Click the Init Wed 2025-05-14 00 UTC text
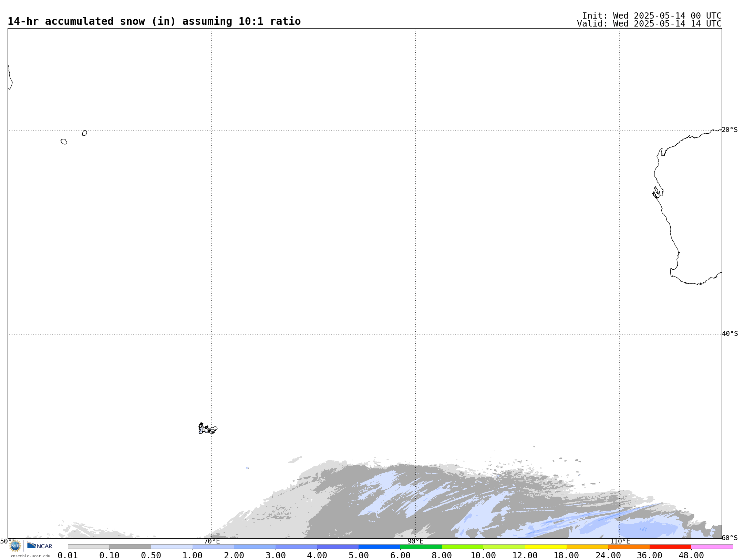 652,16
